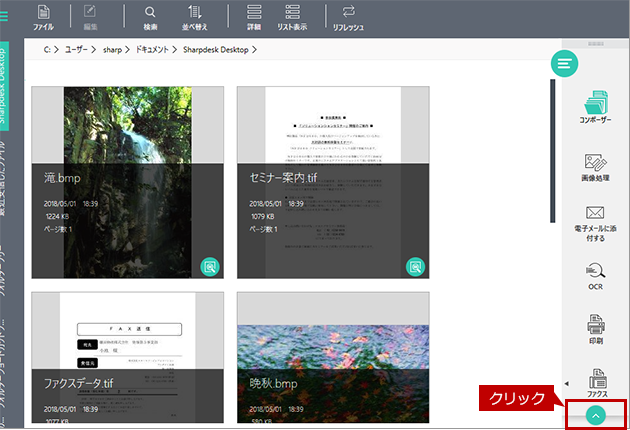630x430 pixels.
Task: Go to ドキュメント in the breadcrumb
Action: coord(151,49)
